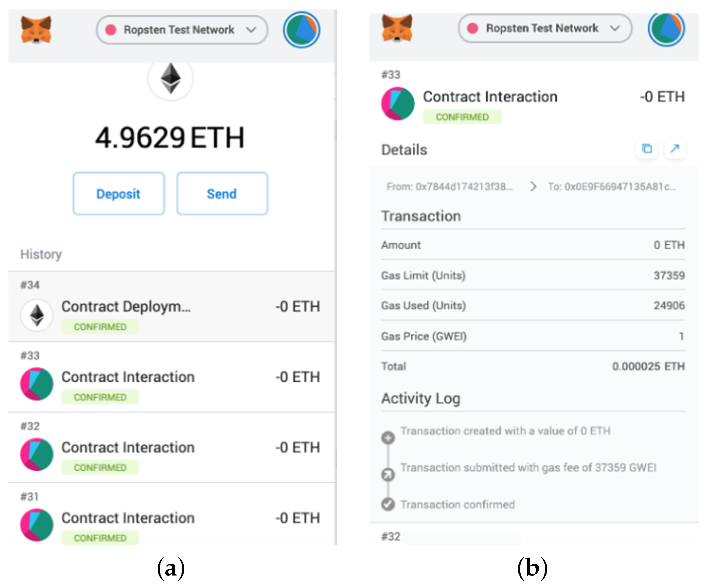This screenshot has height=588, width=711.
Task: Click the MetaMask fox logo in left panel
Action: point(36,30)
